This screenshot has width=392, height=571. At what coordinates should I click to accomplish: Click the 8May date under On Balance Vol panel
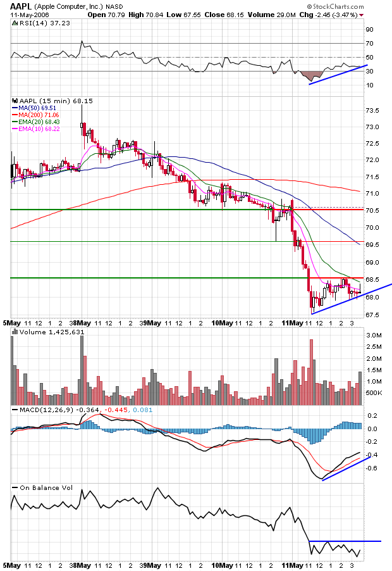[82, 565]
